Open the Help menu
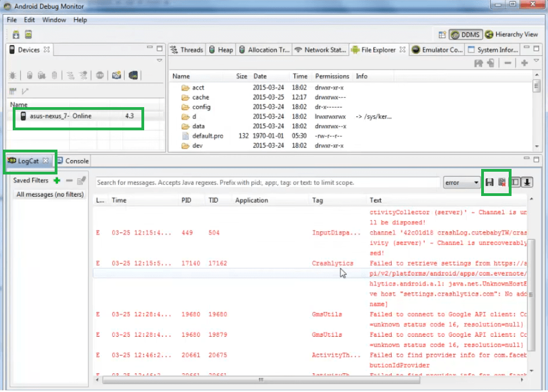The width and height of the screenshot is (548, 392). click(80, 20)
